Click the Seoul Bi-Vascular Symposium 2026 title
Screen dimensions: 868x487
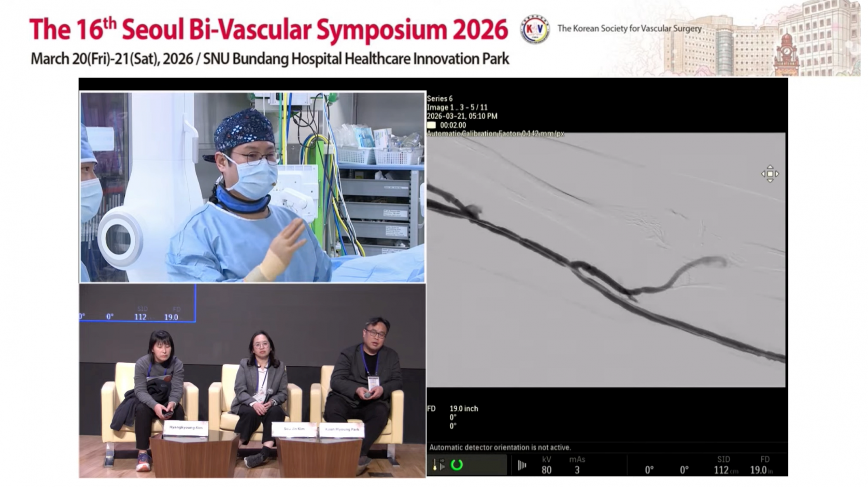click(x=269, y=30)
